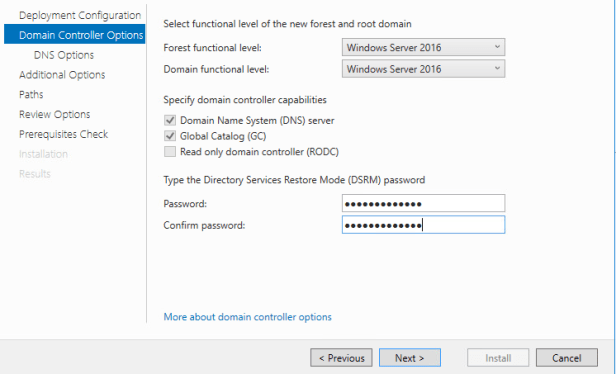Click the 'Select functional level of the new forest' heading
Image resolution: width=616 pixels, height=374 pixels.
pyautogui.click(x=288, y=24)
